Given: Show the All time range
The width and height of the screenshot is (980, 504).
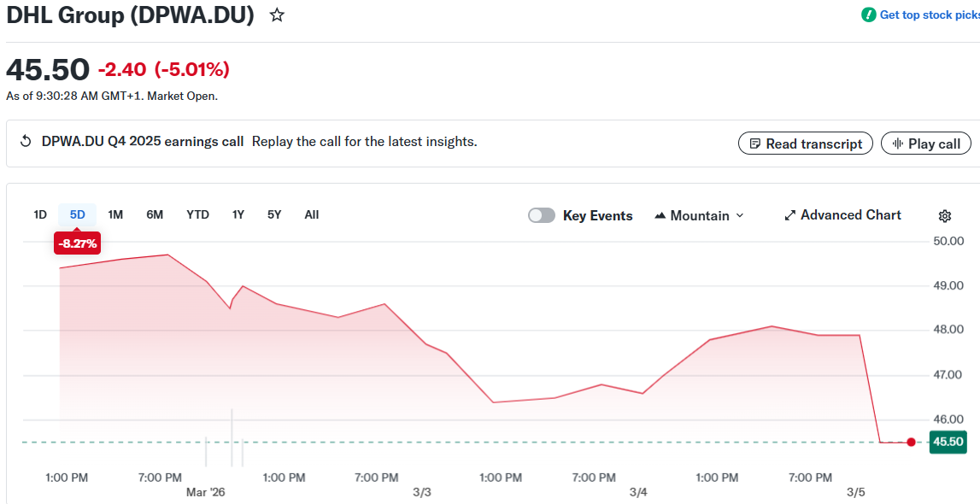Looking at the screenshot, I should click(x=312, y=214).
